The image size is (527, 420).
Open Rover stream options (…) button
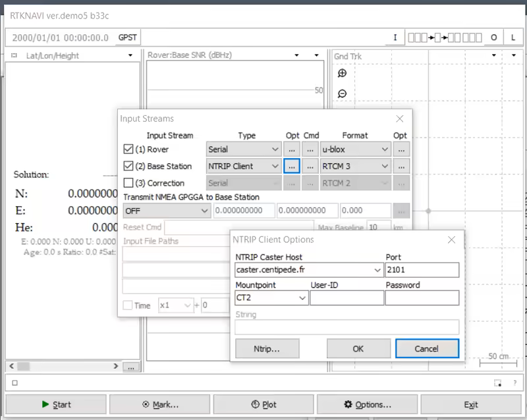(292, 149)
